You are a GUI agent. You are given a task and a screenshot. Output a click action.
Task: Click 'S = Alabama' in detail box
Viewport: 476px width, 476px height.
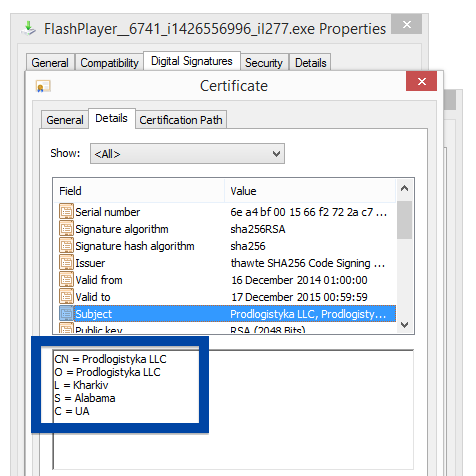tap(85, 398)
